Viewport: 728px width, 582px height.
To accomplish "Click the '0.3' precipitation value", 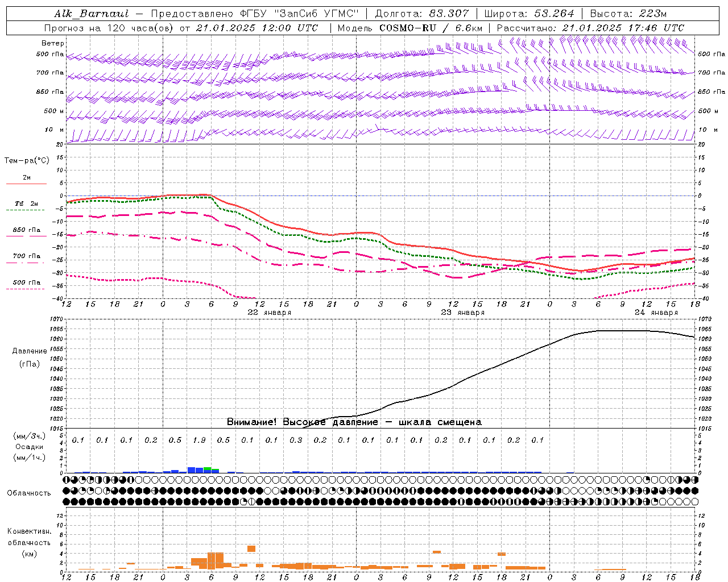I will (x=296, y=440).
